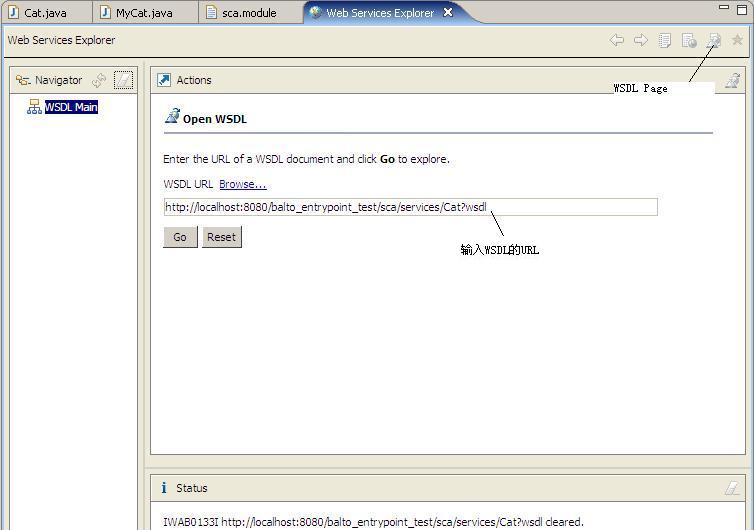Click the Status info icon
This screenshot has height=530, width=754.
point(164,488)
